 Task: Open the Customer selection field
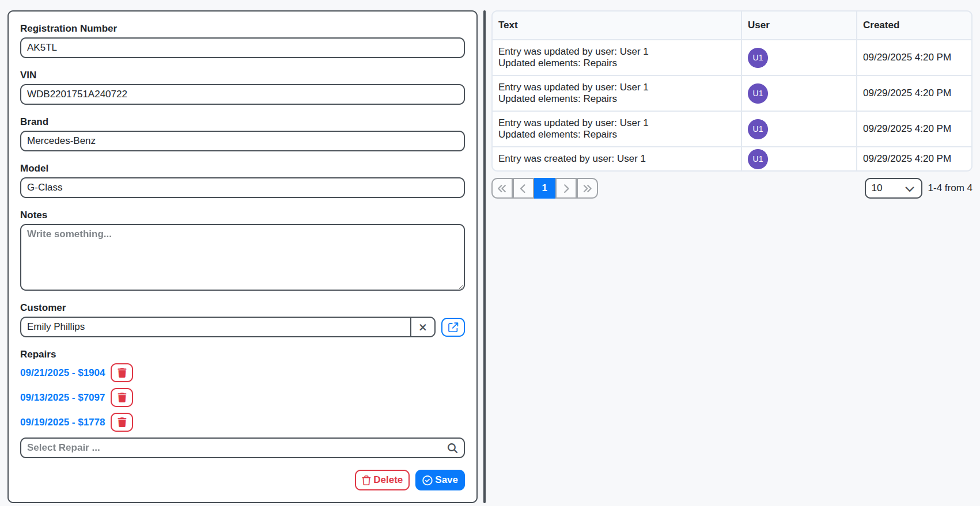coord(215,327)
